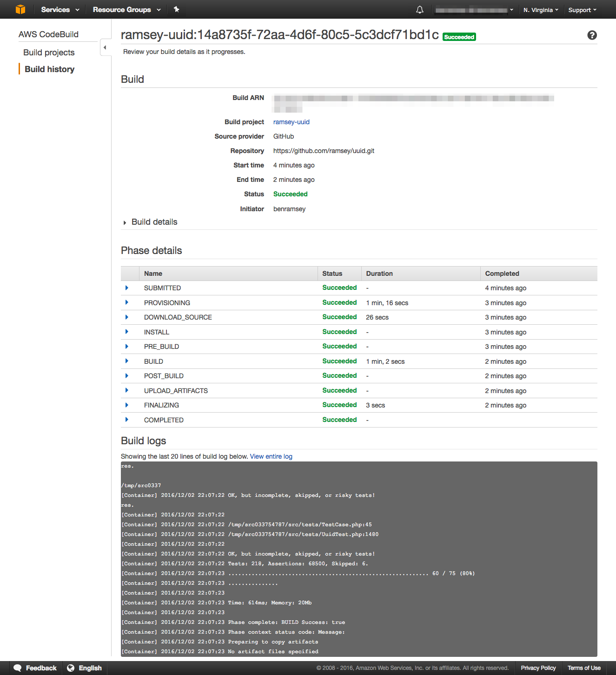The width and height of the screenshot is (616, 675).
Task: Click the pin shortcut icon in top bar
Action: [177, 9]
